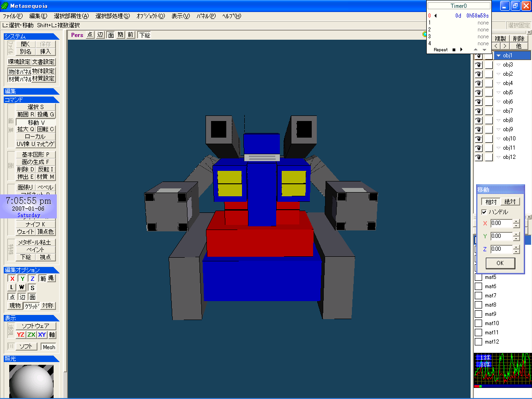Select the ペイント paint tool
The height and width of the screenshot is (399, 532).
36,250
